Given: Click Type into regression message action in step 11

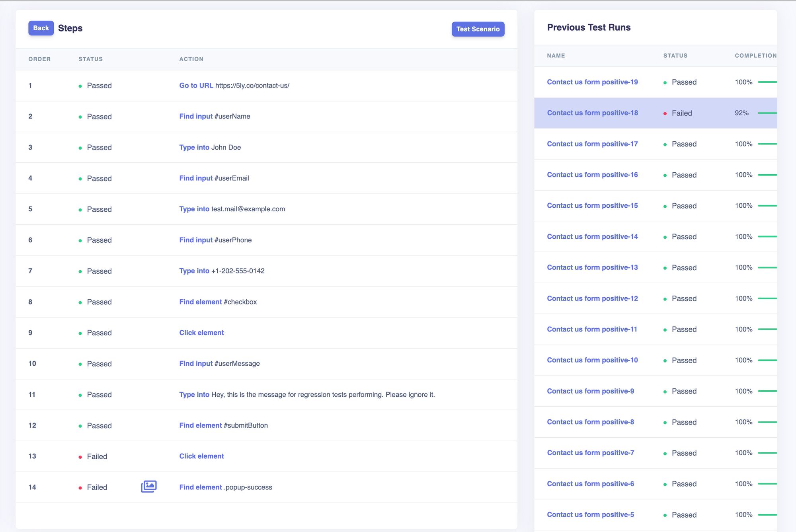Looking at the screenshot, I should point(307,395).
